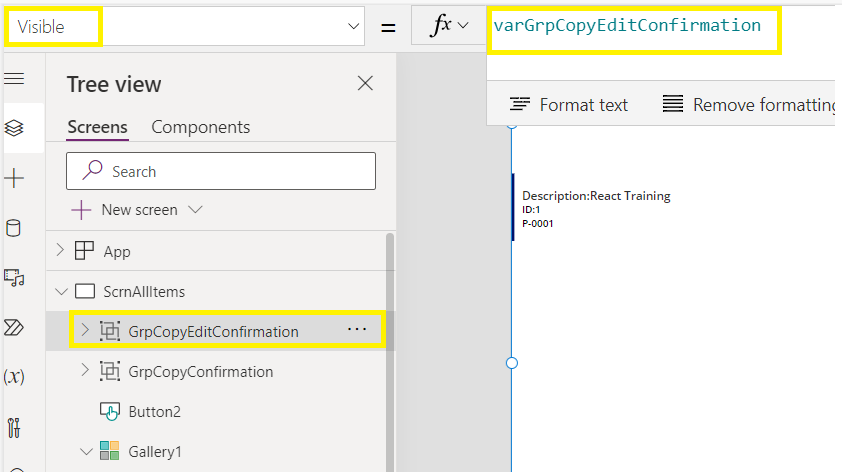Screen dimensions: 842x472
Task: Select the Tree view layers icon
Action: (14, 128)
